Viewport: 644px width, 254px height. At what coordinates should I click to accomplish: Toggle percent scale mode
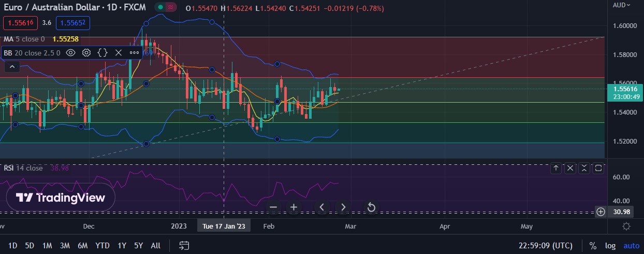(593, 246)
